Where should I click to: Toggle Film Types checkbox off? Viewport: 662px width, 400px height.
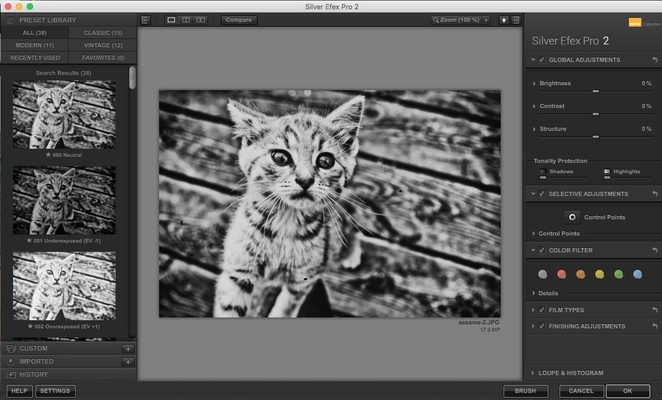coord(542,310)
